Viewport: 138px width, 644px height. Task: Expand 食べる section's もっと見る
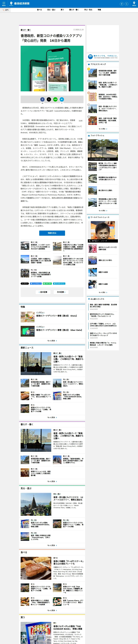tap(52, 610)
